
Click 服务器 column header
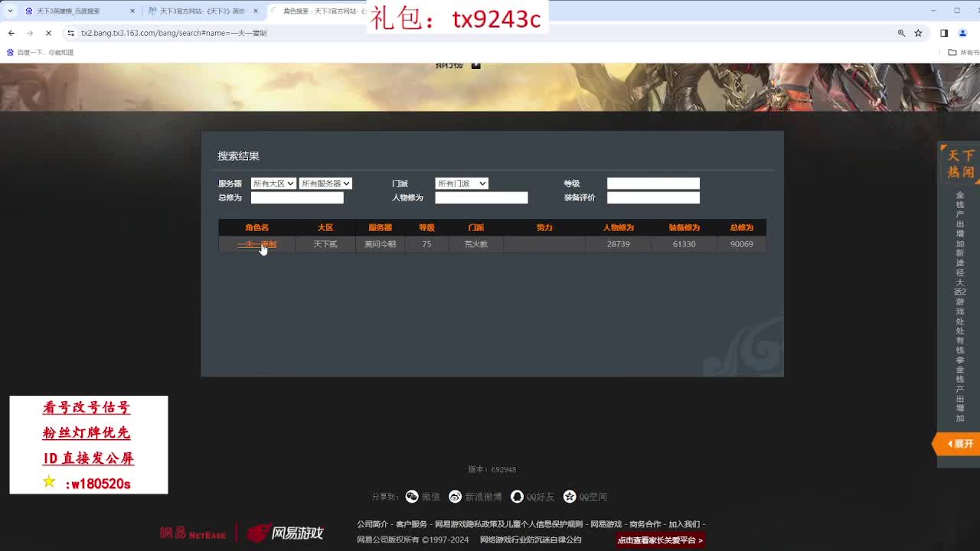coord(381,227)
